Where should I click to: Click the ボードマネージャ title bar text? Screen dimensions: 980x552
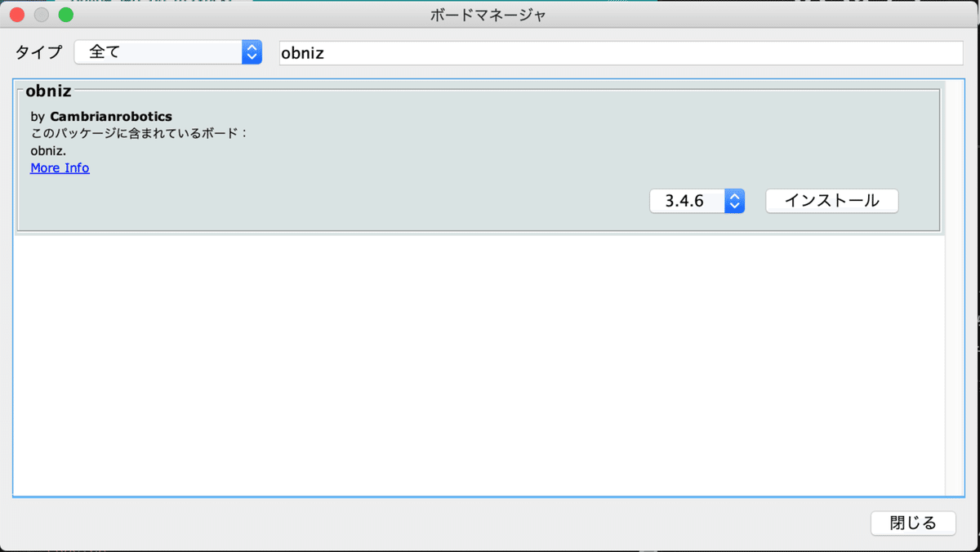(488, 15)
